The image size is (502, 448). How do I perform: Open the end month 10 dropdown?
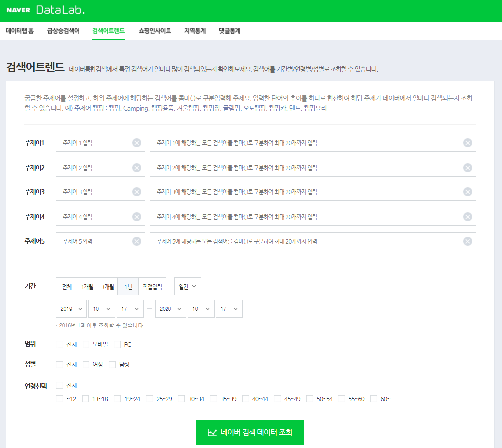pos(201,308)
